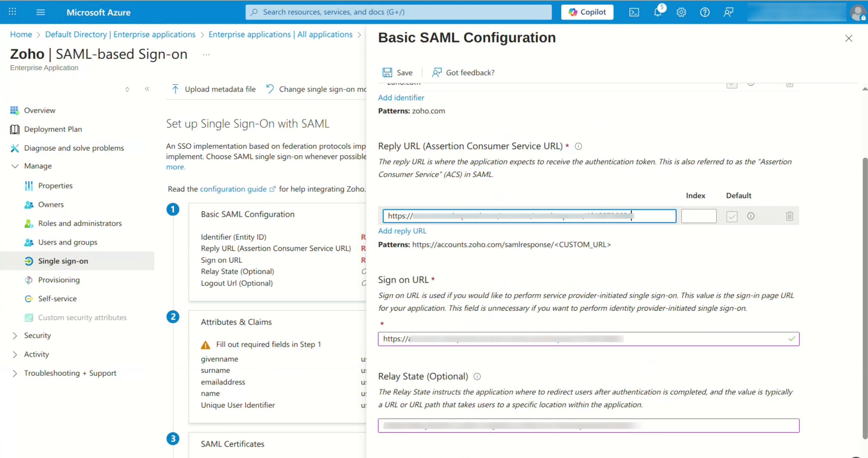Click the Copilot button
The height and width of the screenshot is (458, 868).
587,12
